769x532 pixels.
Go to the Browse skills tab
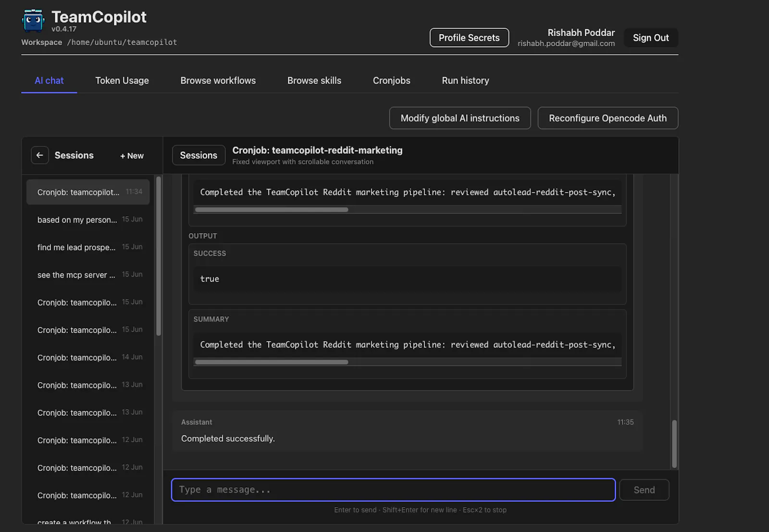click(314, 81)
